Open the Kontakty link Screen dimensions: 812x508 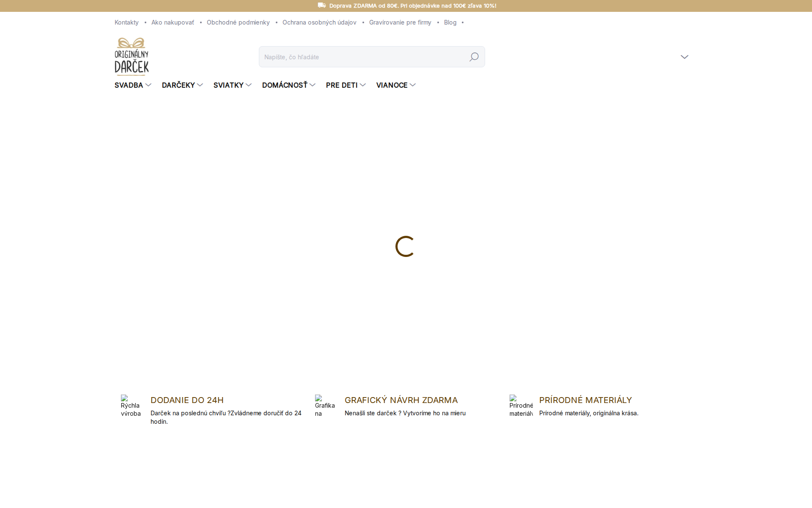(126, 22)
